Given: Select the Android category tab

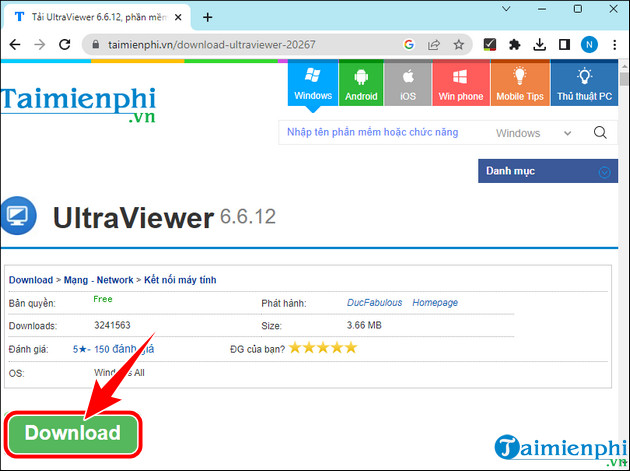Looking at the screenshot, I should [x=361, y=83].
